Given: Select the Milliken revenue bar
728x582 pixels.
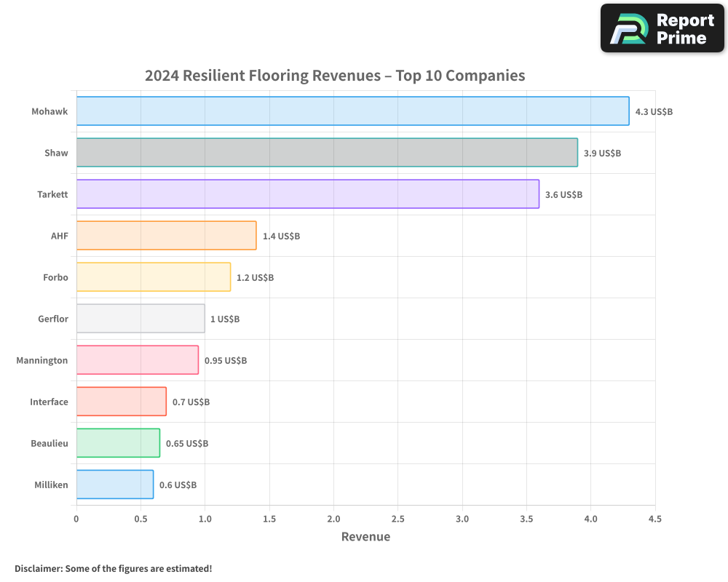Looking at the screenshot, I should coord(113,485).
